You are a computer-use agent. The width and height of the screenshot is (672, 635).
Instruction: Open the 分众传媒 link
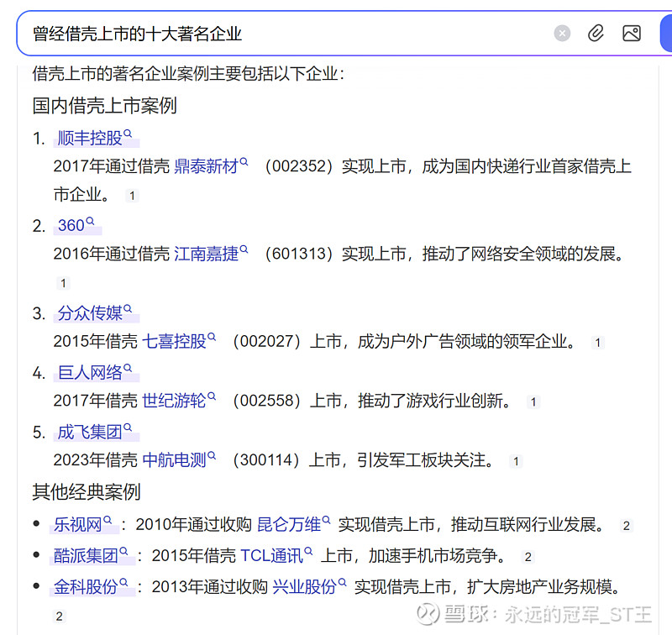pyautogui.click(x=90, y=313)
